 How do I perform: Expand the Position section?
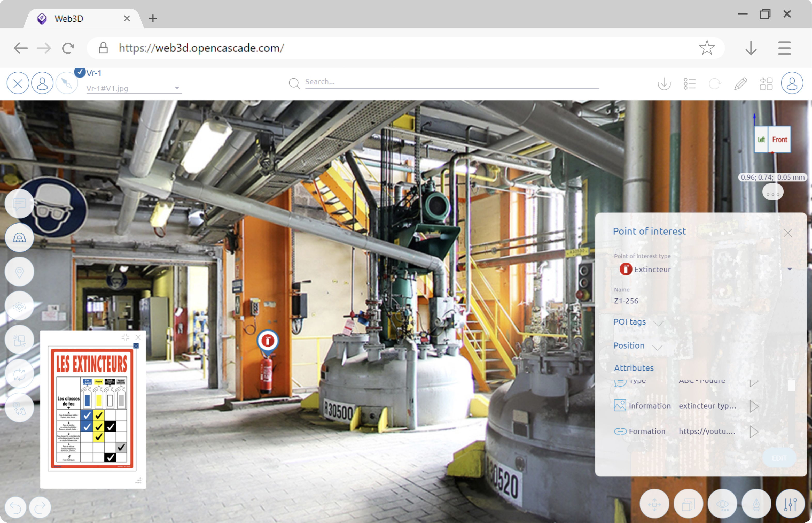click(x=657, y=347)
